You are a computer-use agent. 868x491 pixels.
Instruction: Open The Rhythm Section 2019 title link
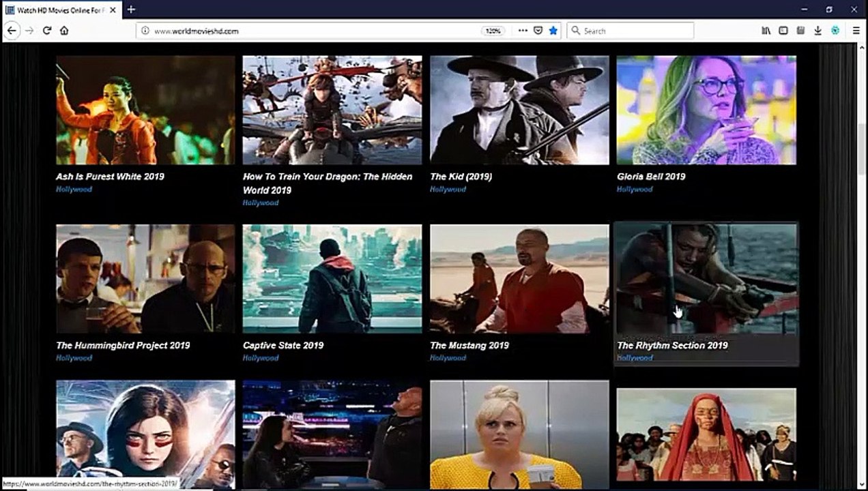pos(672,345)
